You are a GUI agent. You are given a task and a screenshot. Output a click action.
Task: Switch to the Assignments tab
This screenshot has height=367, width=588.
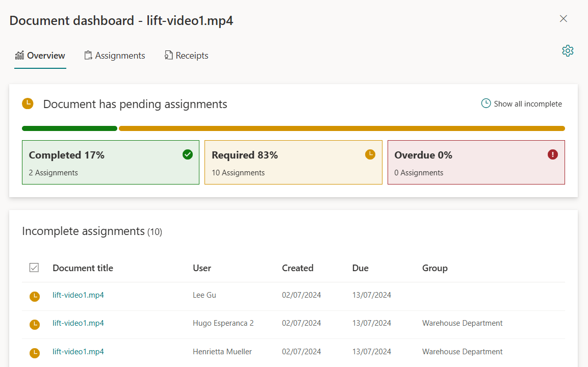pyautogui.click(x=120, y=55)
